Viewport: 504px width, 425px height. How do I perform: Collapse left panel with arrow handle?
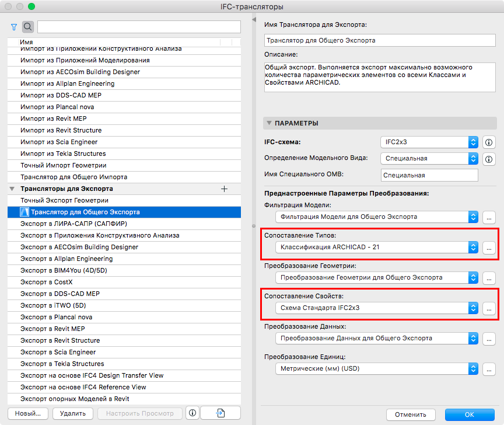point(254,20)
